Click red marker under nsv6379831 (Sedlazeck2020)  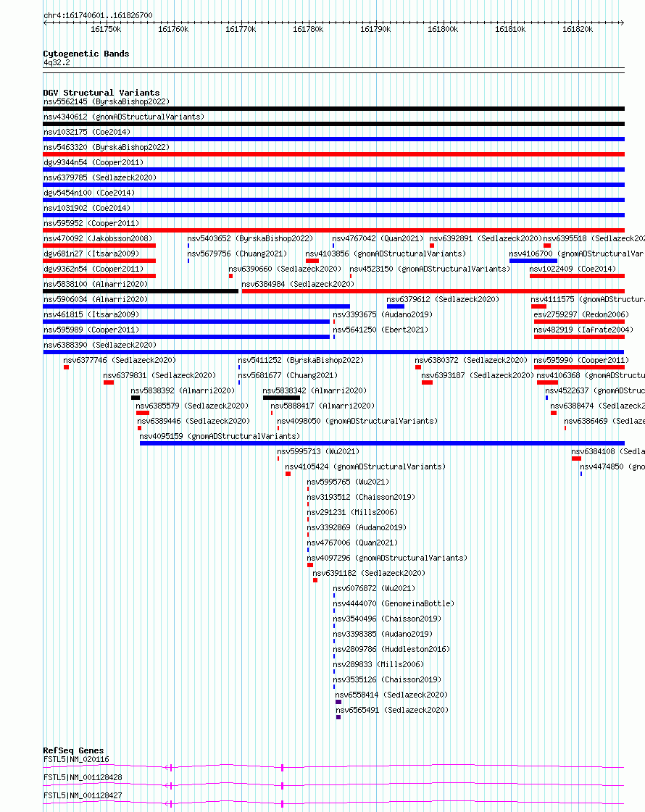(109, 382)
